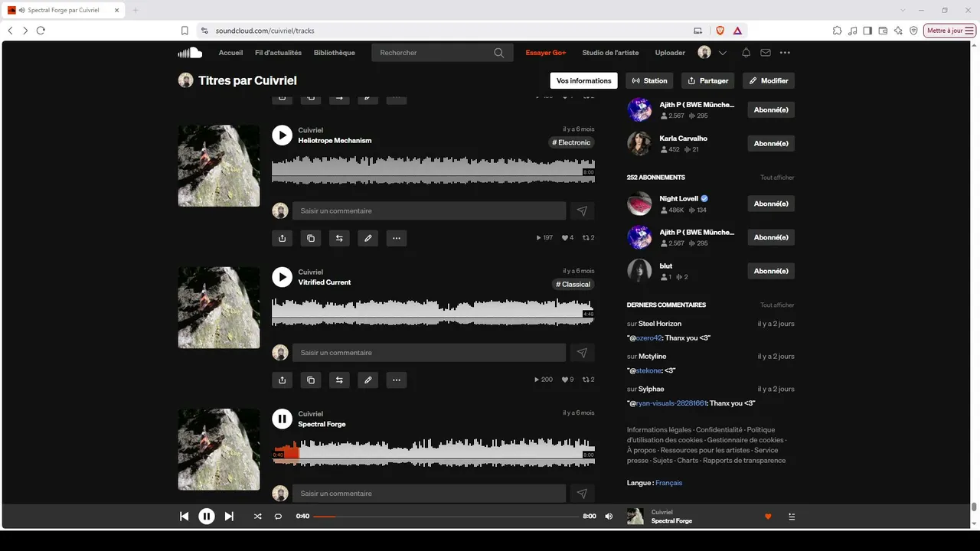Unfollow blut via Abonné(e) button

(x=771, y=271)
